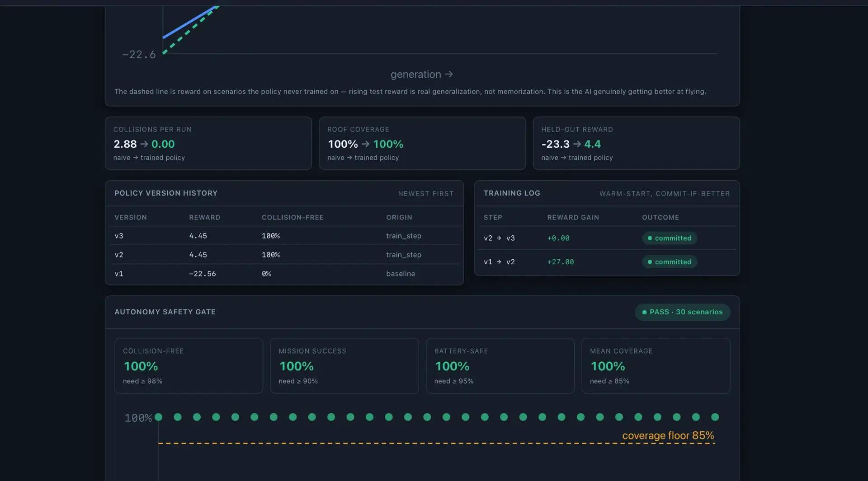The height and width of the screenshot is (481, 868).
Task: Click the OUTCOME column header
Action: pyautogui.click(x=660, y=217)
